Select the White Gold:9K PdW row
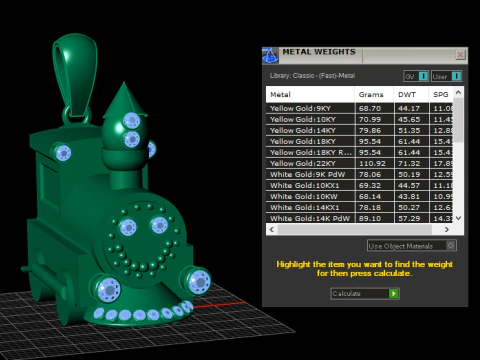Screen dimensions: 480x360 [x=360, y=174]
